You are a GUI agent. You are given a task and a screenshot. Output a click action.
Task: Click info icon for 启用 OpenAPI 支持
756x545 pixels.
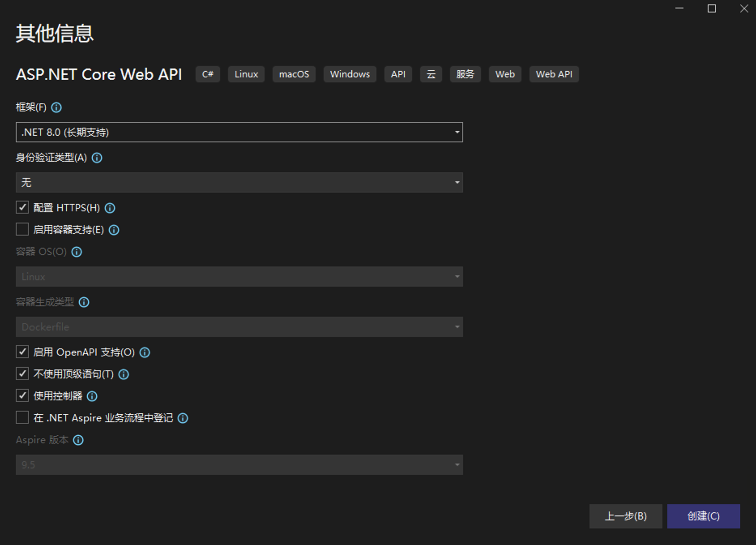pyautogui.click(x=144, y=352)
